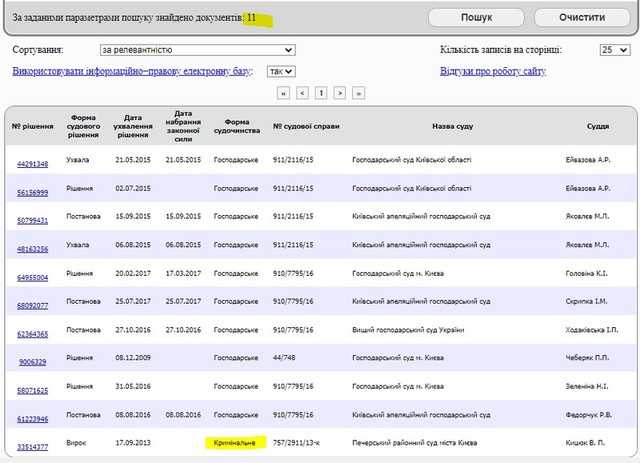The width and height of the screenshot is (640, 463).
Task: Open 'Використовувати інформаційно-правову електронну базу' link
Action: (132, 71)
